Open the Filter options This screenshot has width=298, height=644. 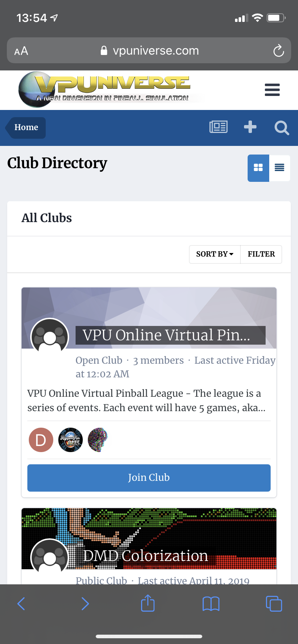coord(261,254)
